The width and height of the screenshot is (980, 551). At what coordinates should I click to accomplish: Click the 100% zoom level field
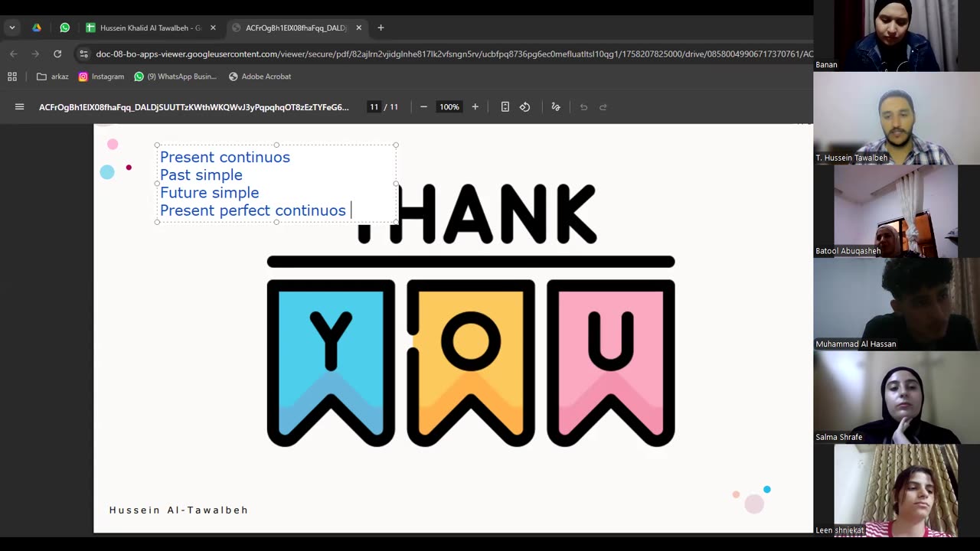pos(449,107)
